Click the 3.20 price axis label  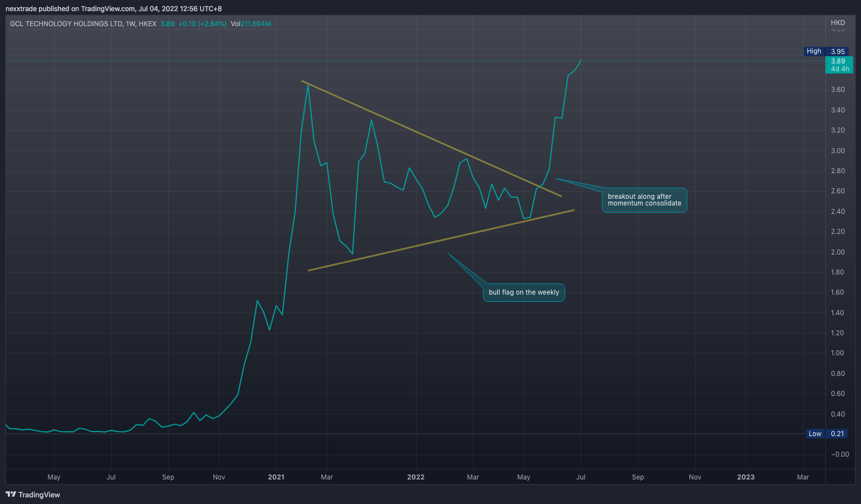[838, 130]
